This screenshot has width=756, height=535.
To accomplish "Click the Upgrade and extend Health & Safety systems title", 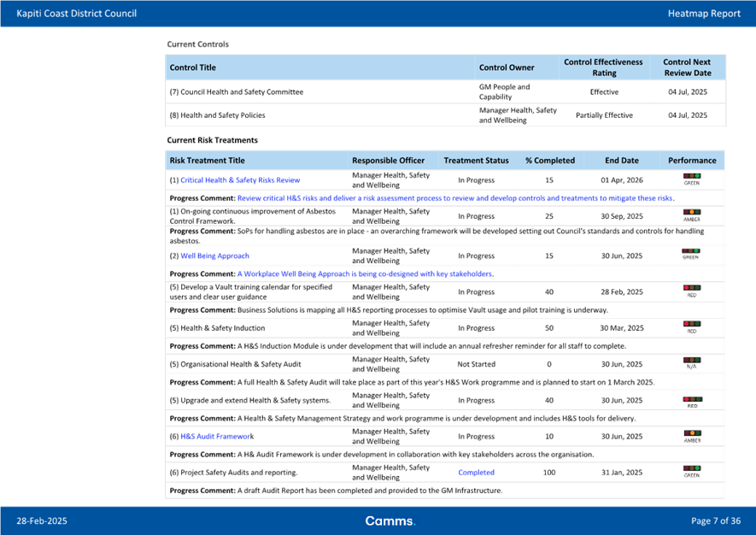I will click(x=250, y=401).
